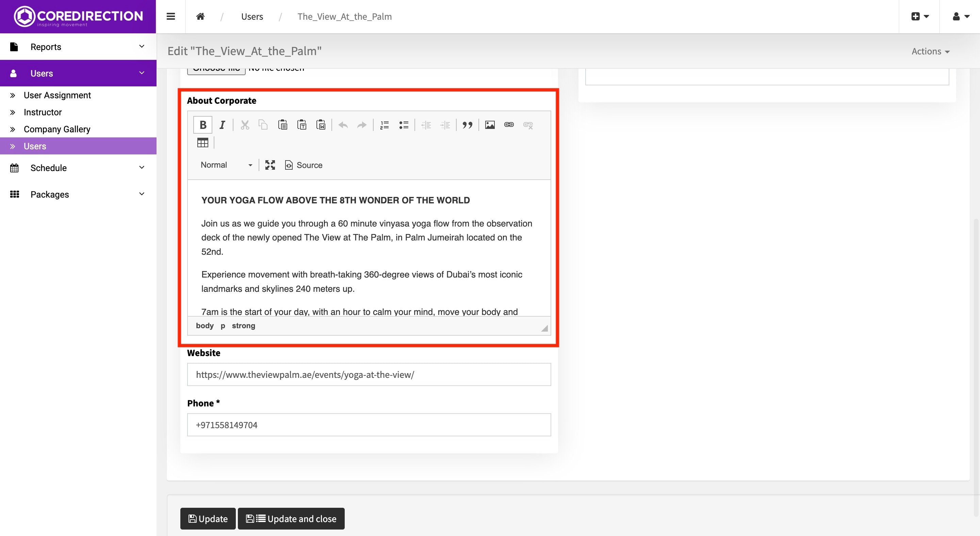Click the Unlink icon
Viewport: 980px width, 536px height.
[528, 125]
